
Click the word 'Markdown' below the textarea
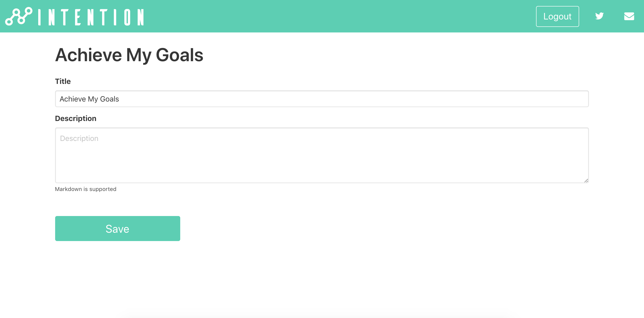tap(68, 189)
